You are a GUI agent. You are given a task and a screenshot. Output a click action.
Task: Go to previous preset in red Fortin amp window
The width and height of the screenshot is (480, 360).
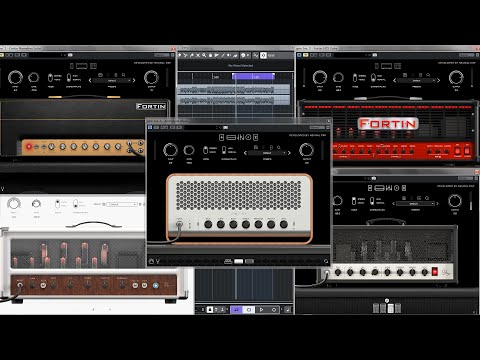click(x=395, y=81)
